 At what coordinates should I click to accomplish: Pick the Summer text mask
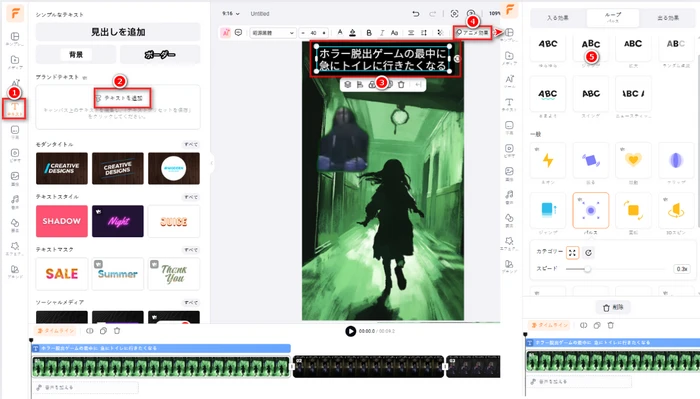(x=118, y=274)
